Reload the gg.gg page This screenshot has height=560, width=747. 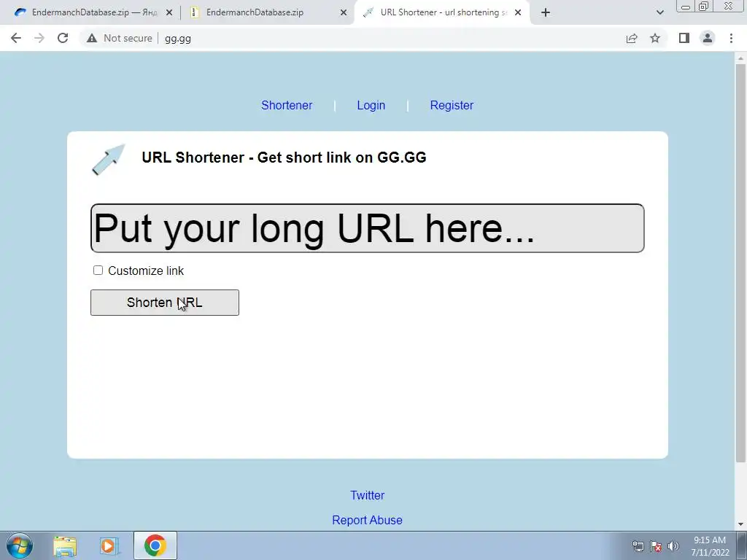coord(63,38)
